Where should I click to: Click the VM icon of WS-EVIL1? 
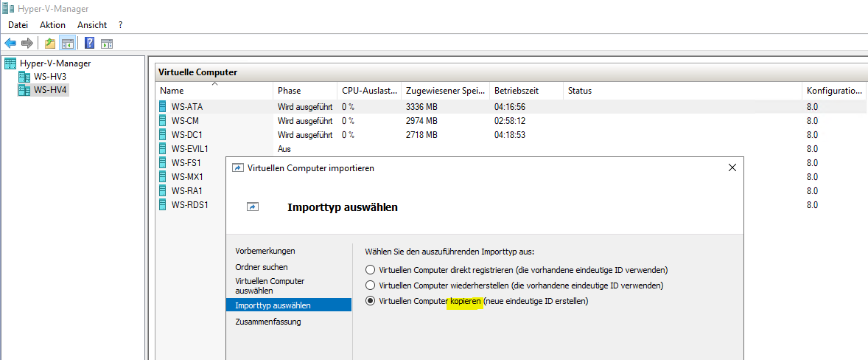click(163, 148)
